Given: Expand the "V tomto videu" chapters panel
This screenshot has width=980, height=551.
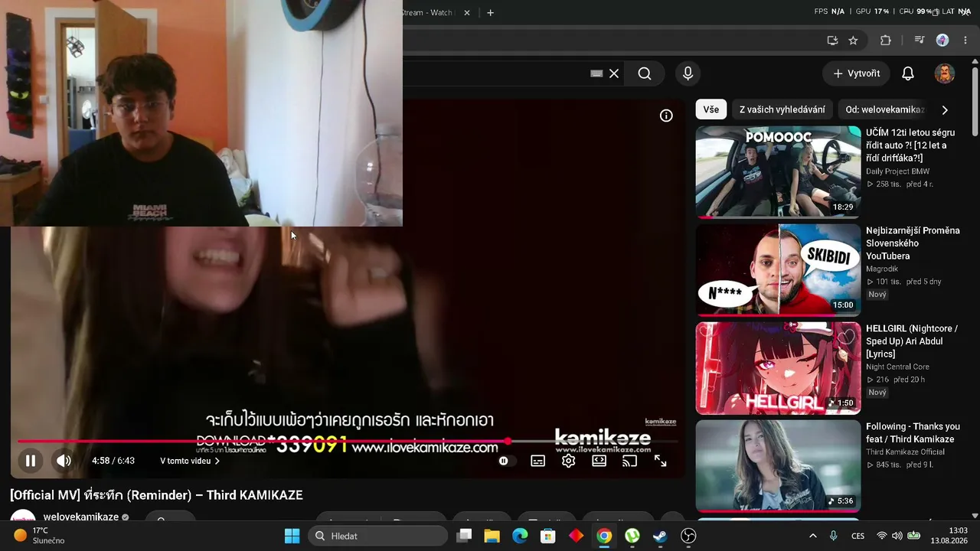Looking at the screenshot, I should click(190, 461).
